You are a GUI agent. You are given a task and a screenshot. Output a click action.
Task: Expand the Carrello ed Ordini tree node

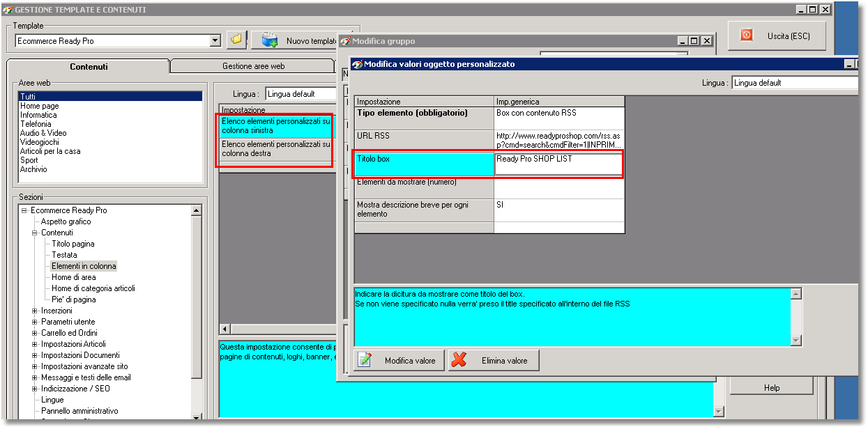coord(35,333)
